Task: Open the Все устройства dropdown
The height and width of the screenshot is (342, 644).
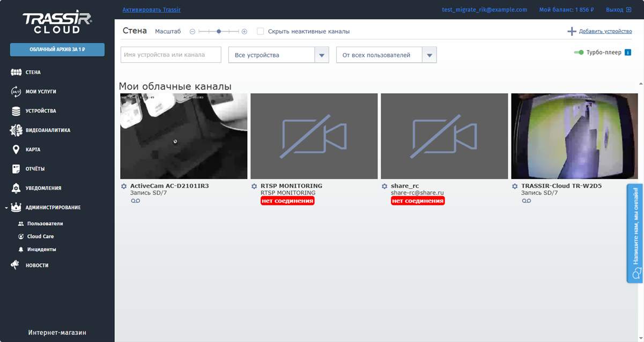Action: [321, 55]
